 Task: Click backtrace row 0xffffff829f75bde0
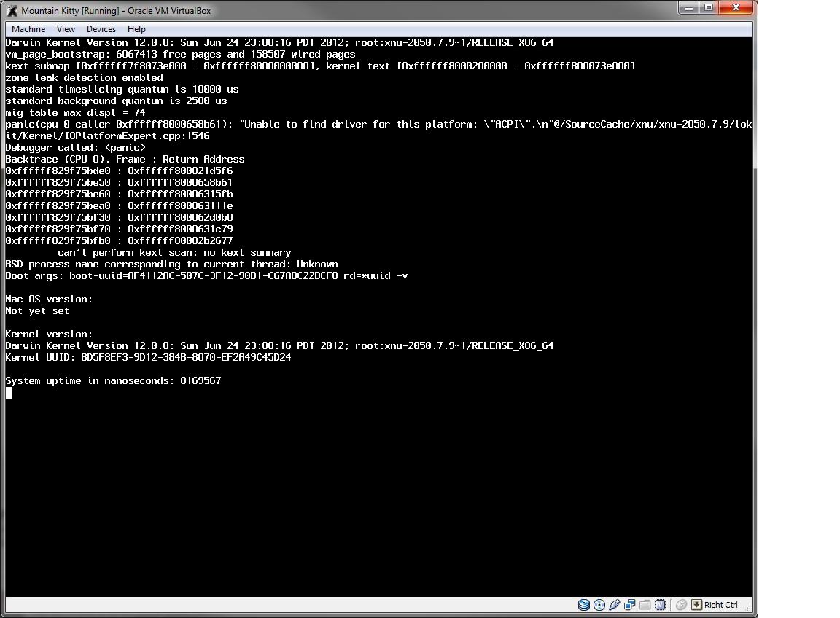(x=119, y=171)
